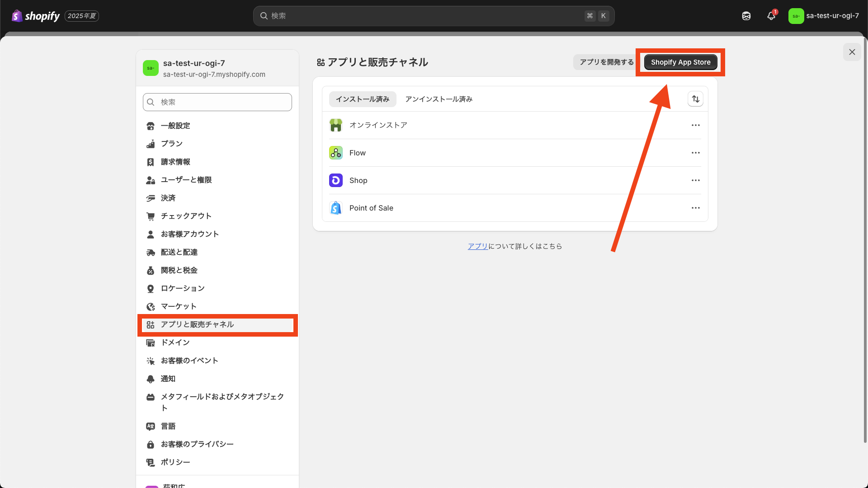This screenshot has width=868, height=488.
Task: Open the アプリ details link below the list
Action: click(477, 246)
